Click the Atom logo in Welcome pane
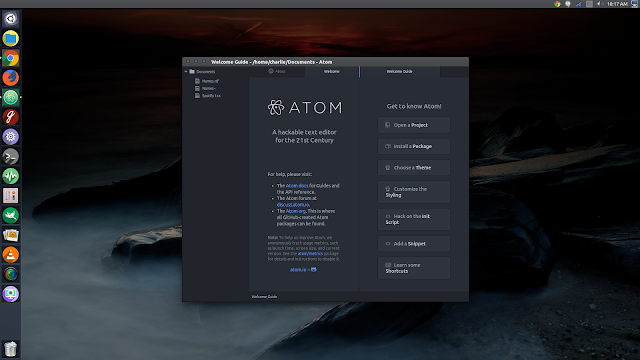 point(304,108)
